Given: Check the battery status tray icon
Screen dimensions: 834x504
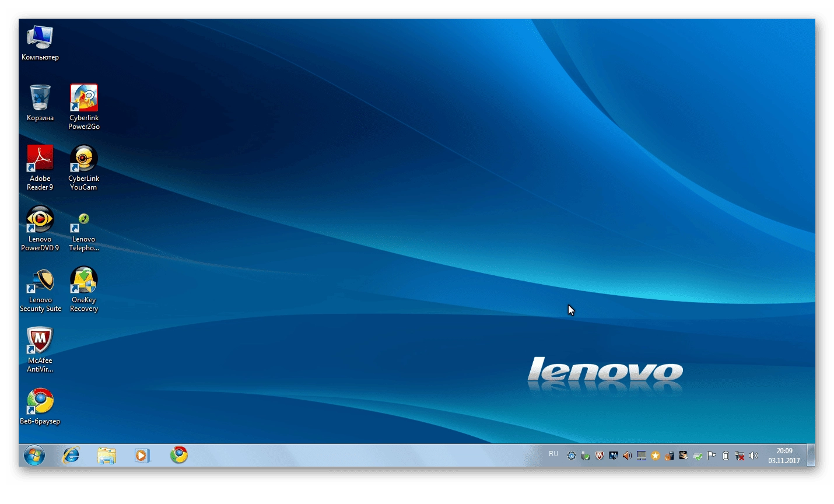Looking at the screenshot, I should point(726,456).
